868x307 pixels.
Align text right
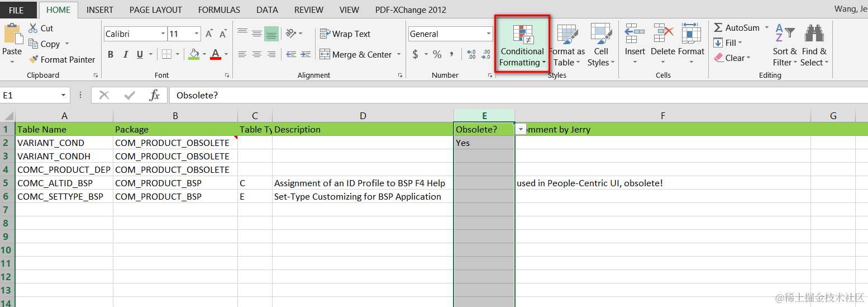pos(271,54)
